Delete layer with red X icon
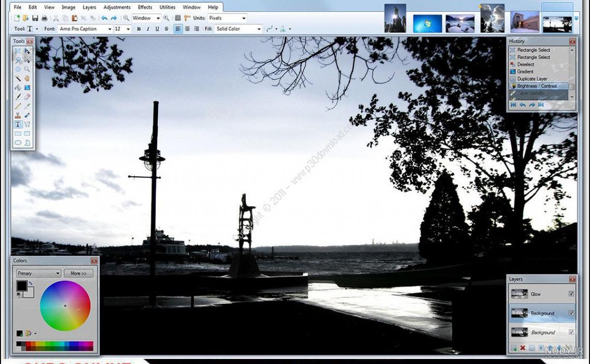This screenshot has height=364, width=590. pos(523,348)
